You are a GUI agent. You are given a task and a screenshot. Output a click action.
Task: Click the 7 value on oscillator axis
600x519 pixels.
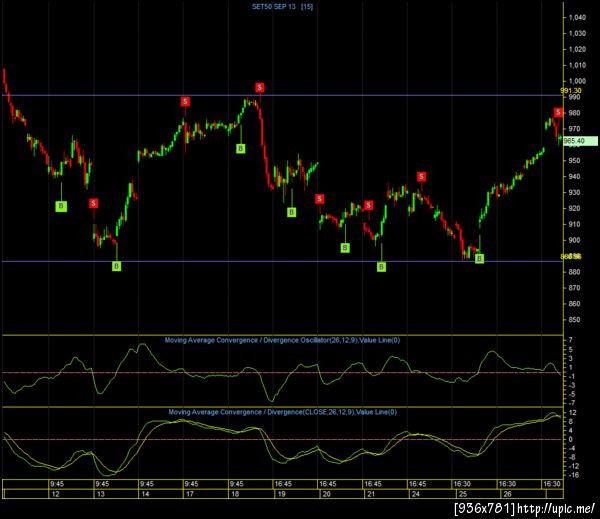[x=571, y=340]
